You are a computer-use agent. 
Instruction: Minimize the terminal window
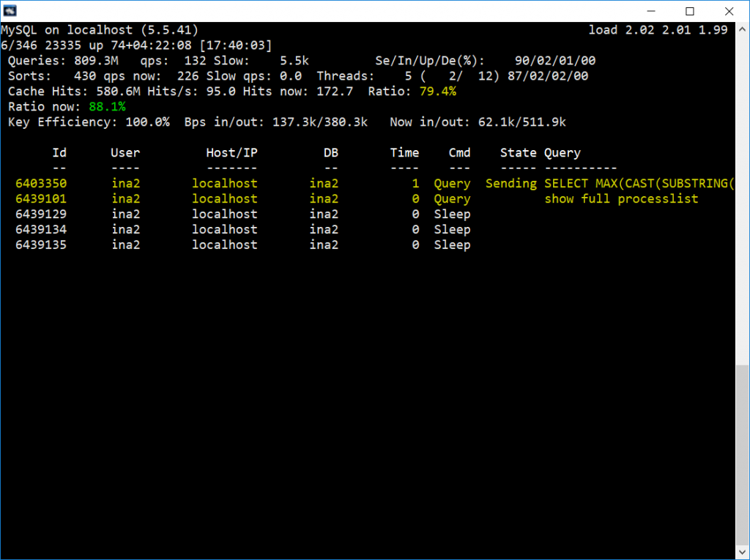click(651, 11)
